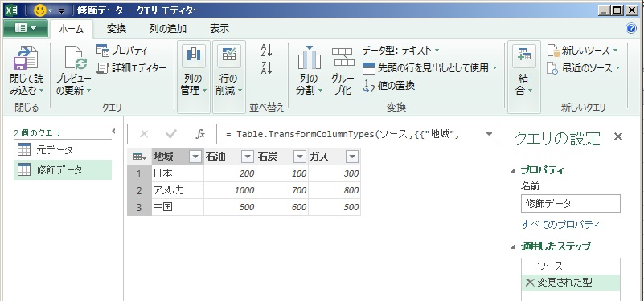Open the ガス column filter dropdown
644x301 pixels.
coord(352,157)
